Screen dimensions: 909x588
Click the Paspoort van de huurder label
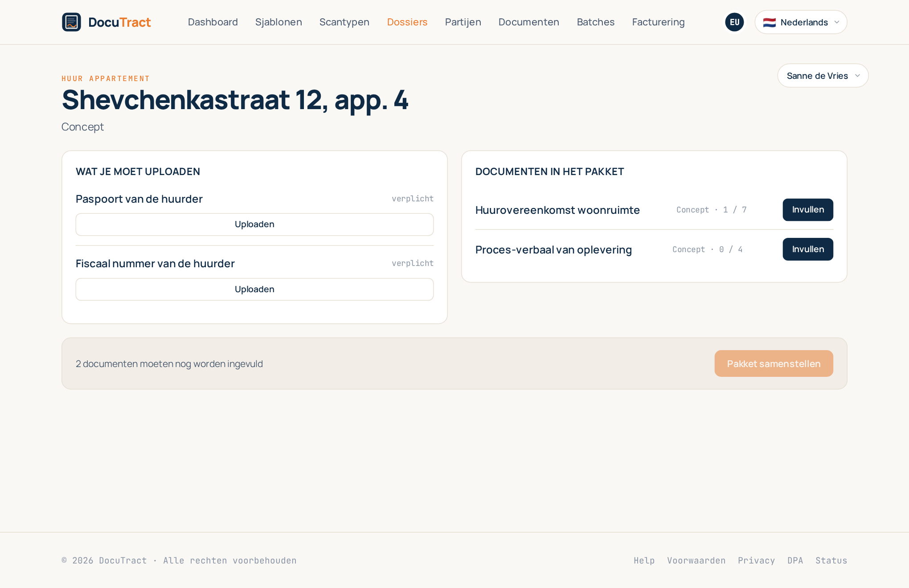click(139, 199)
